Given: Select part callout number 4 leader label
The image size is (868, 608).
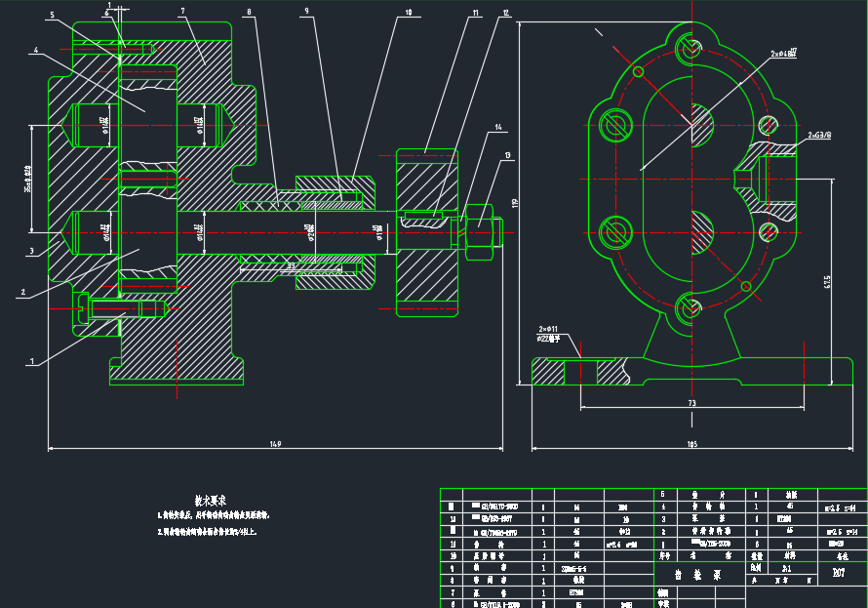Looking at the screenshot, I should pos(36,50).
